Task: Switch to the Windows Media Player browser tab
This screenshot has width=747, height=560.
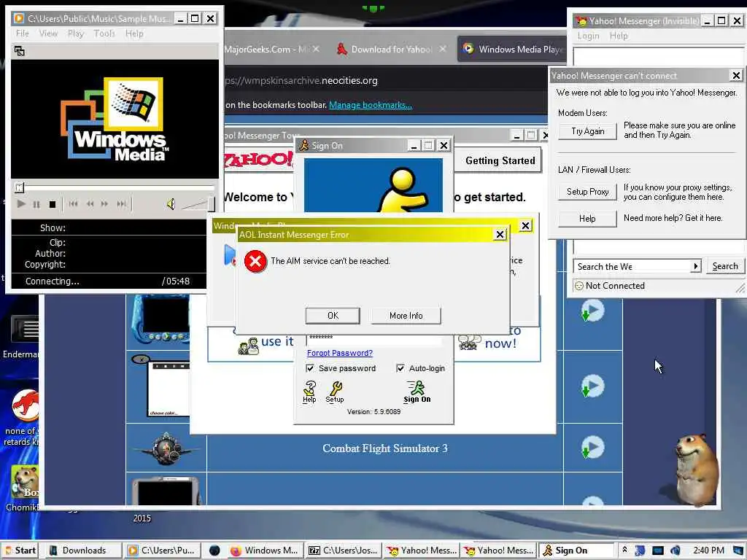Action: coord(512,49)
